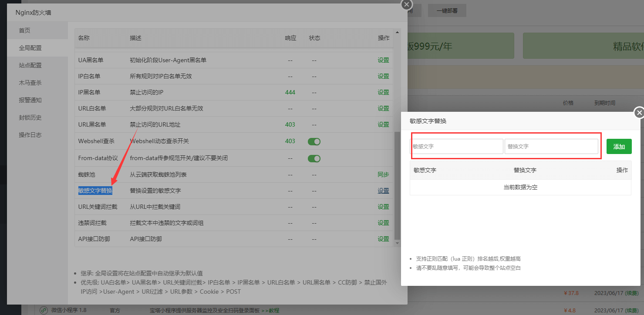Click the 当前数据为空 empty message
The width and height of the screenshot is (644, 315).
520,187
